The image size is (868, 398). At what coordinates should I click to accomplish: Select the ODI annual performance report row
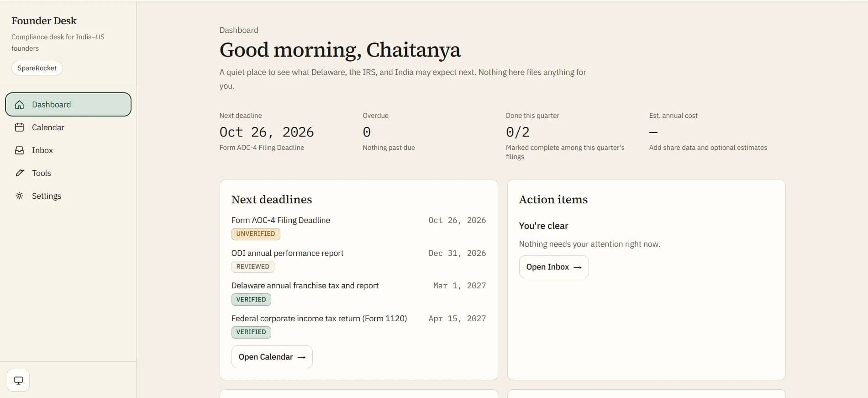coord(358,260)
